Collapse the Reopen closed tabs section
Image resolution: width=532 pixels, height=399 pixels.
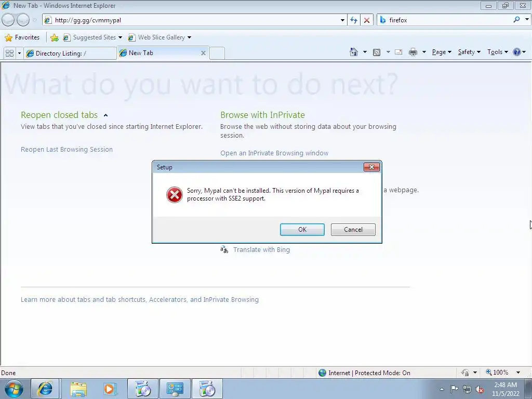click(x=105, y=115)
